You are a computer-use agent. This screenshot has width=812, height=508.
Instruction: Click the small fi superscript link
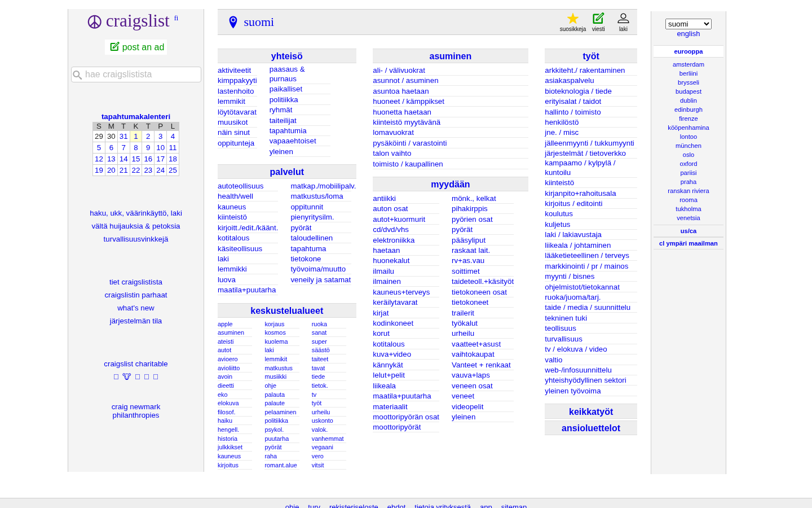tap(176, 17)
